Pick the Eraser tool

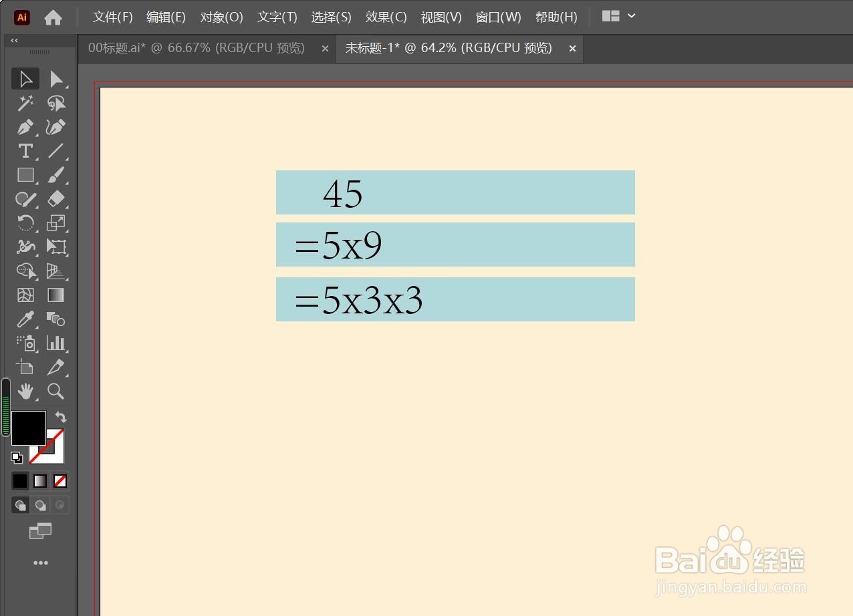tap(56, 199)
